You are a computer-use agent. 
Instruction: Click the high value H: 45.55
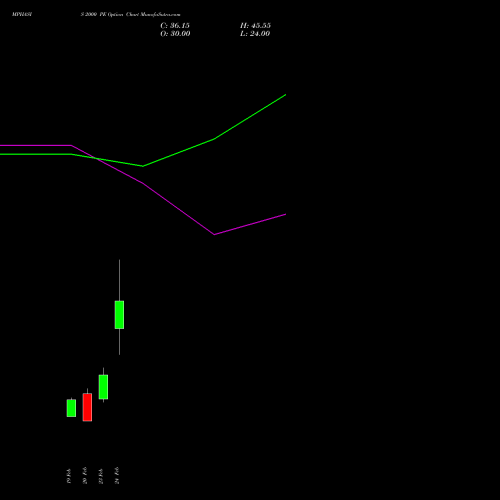255,26
